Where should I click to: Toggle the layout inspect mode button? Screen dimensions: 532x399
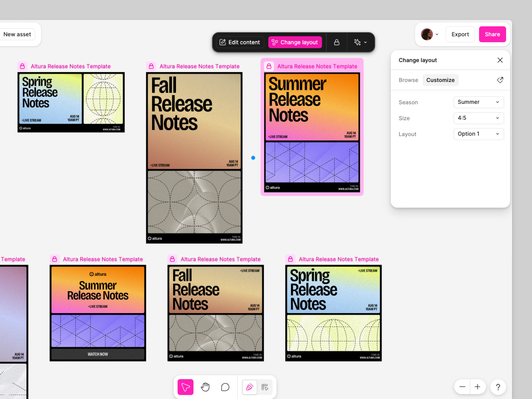pyautogui.click(x=265, y=387)
